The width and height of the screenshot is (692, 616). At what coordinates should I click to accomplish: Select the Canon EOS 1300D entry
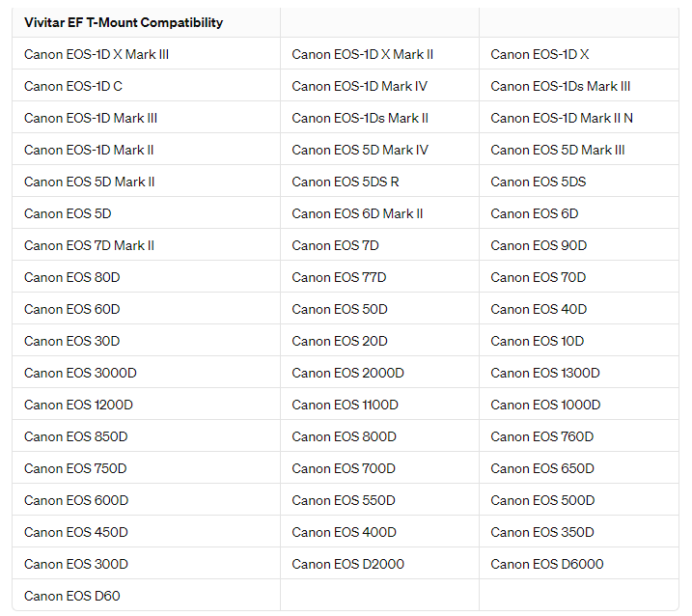(x=545, y=373)
